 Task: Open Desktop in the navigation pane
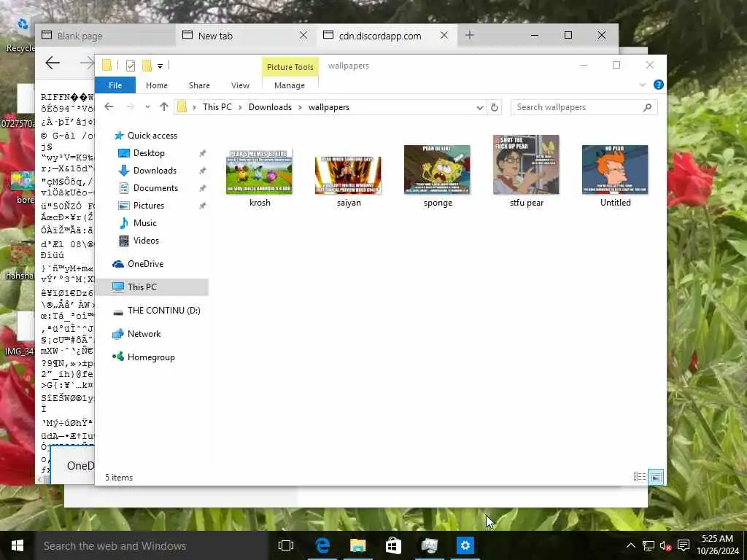pos(149,153)
